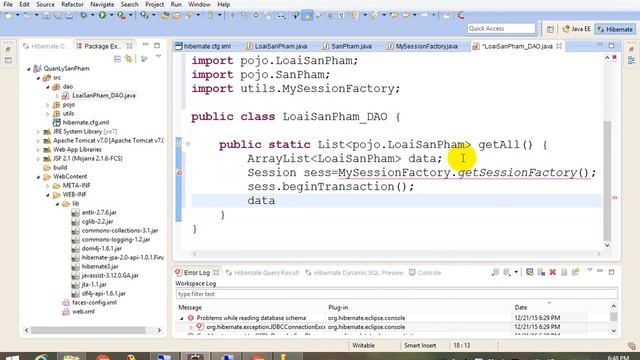Viewport: 640px width, 360px height.
Task: Click the Save All toolbar icon
Action: 58,16
